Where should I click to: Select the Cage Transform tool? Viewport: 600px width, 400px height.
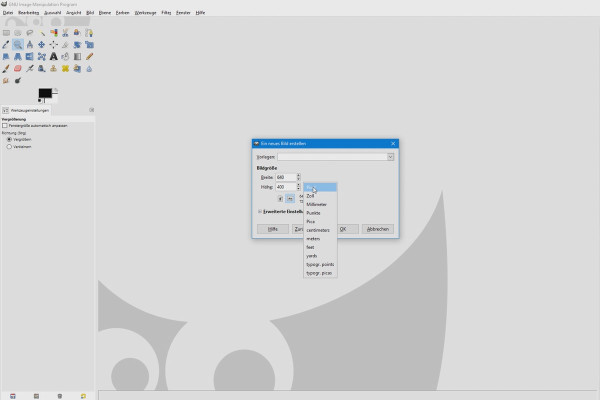click(42, 57)
